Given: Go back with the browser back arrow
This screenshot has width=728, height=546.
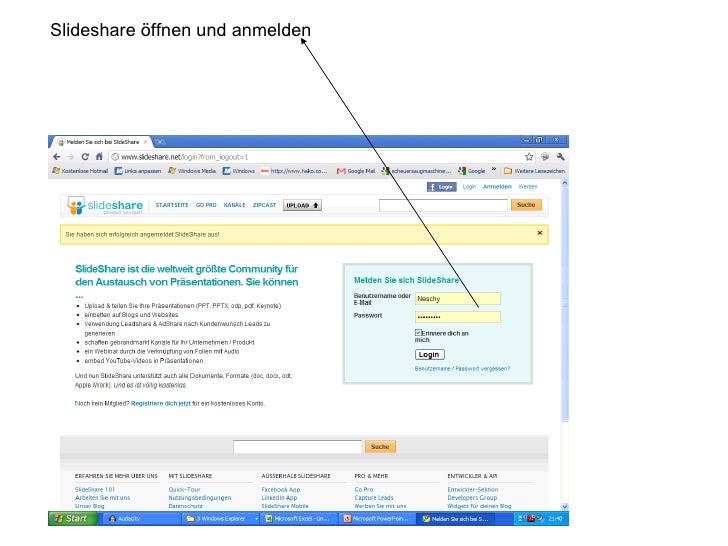Looking at the screenshot, I should coord(57,157).
